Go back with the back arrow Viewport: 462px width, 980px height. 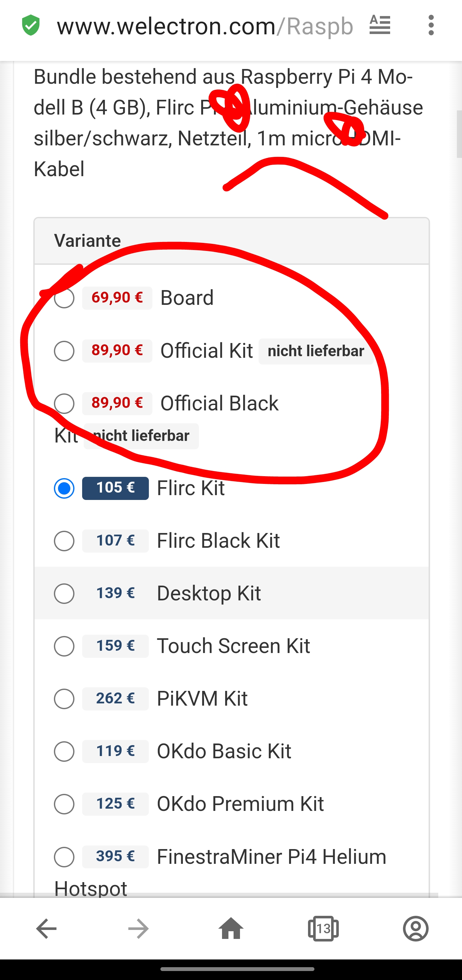pos(47,929)
